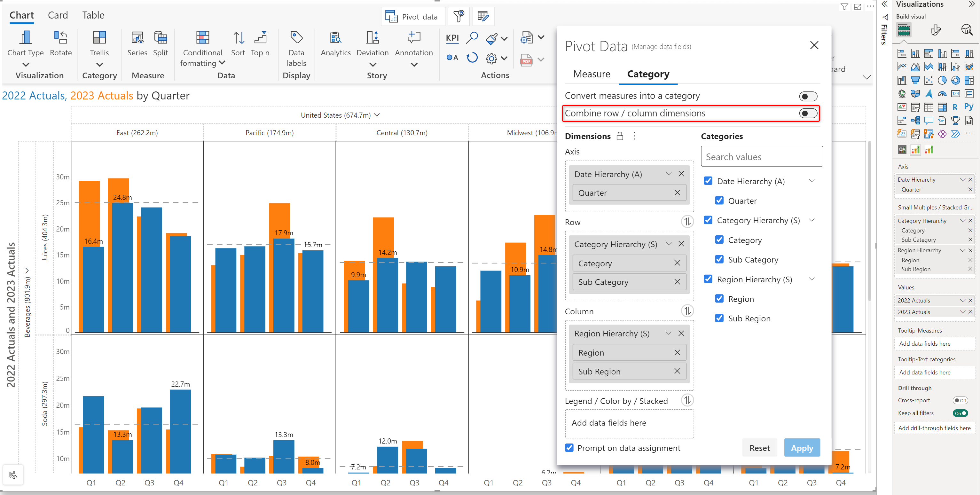Collapse Date Hierarchy (A) in Categories list

811,181
